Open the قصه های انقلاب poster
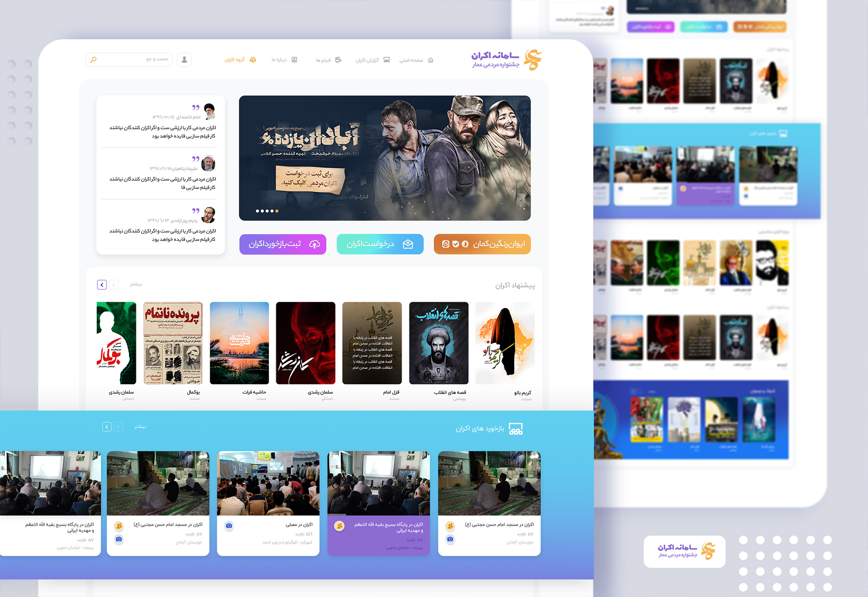Screen dimensions: 868x597 [439, 343]
